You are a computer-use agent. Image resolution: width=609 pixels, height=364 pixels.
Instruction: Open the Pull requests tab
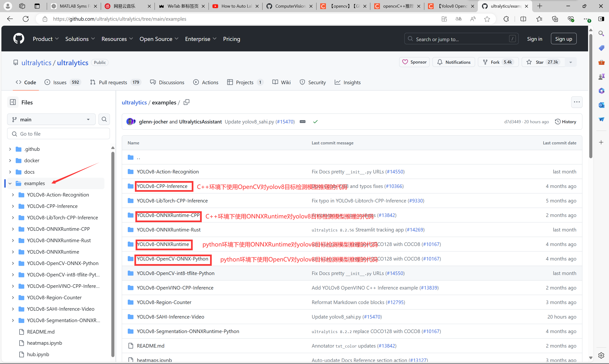pos(116,82)
